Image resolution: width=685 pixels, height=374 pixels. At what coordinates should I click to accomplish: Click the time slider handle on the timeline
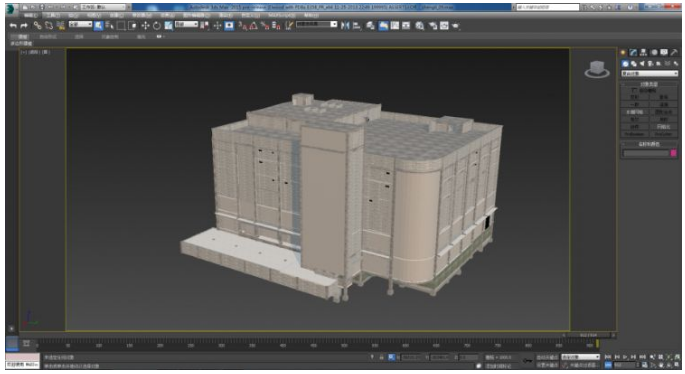click(x=588, y=335)
